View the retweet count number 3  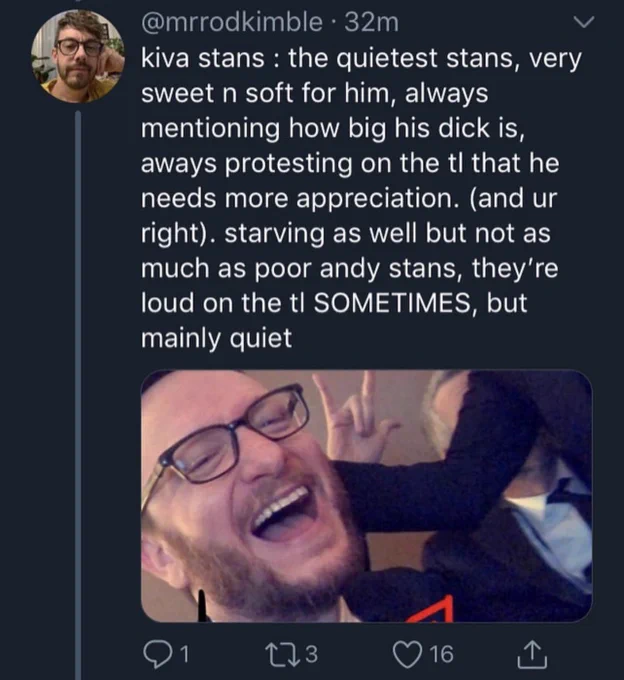pos(312,654)
